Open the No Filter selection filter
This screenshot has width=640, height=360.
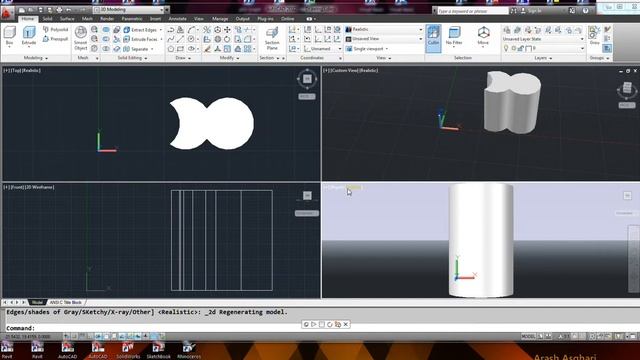454,36
